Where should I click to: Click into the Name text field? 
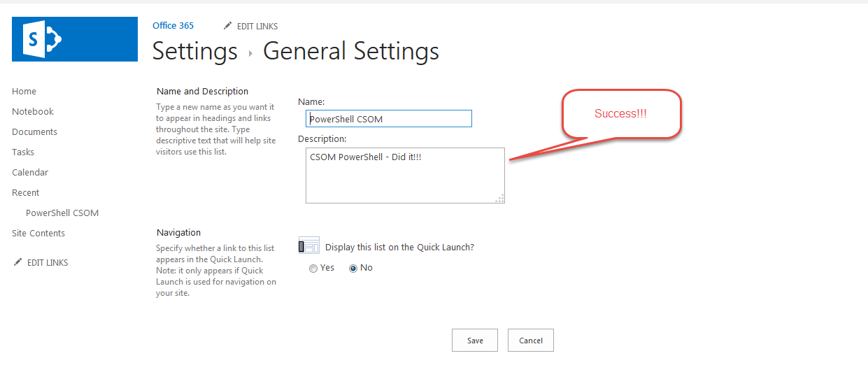[x=389, y=119]
